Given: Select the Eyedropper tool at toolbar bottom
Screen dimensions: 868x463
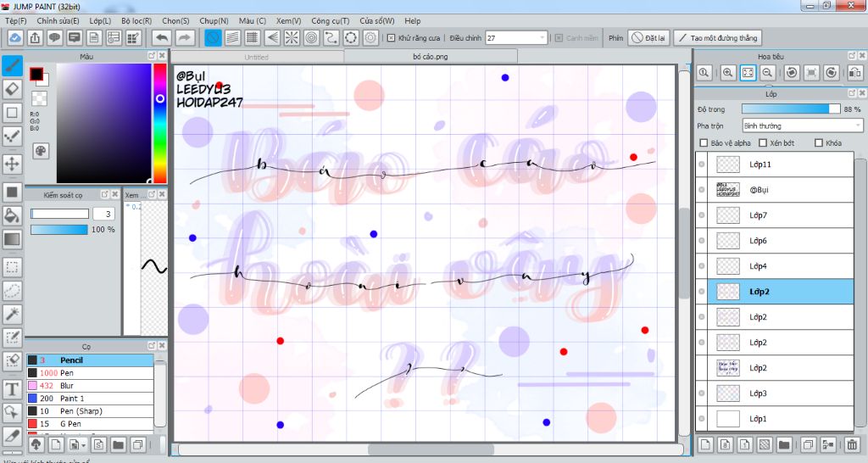Looking at the screenshot, I should (x=12, y=436).
